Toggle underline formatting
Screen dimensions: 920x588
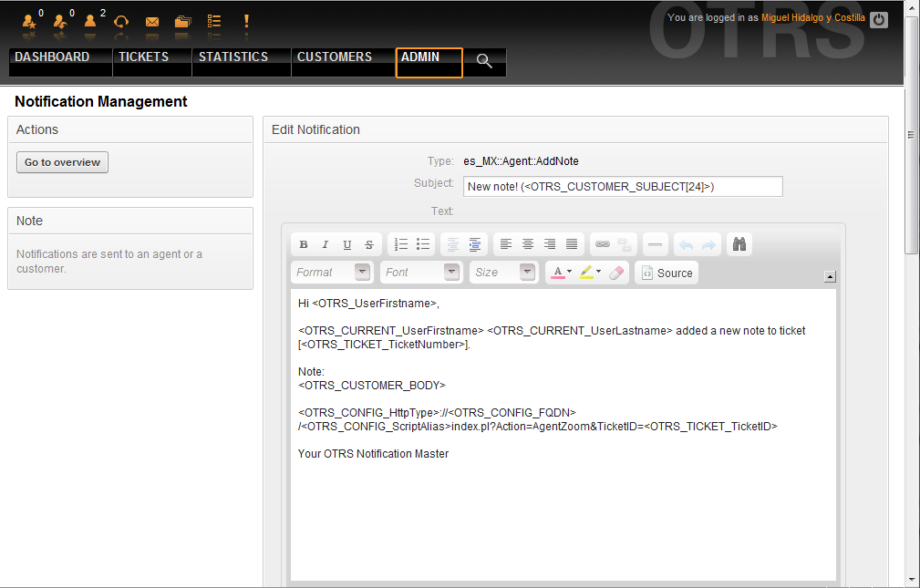[x=346, y=244]
